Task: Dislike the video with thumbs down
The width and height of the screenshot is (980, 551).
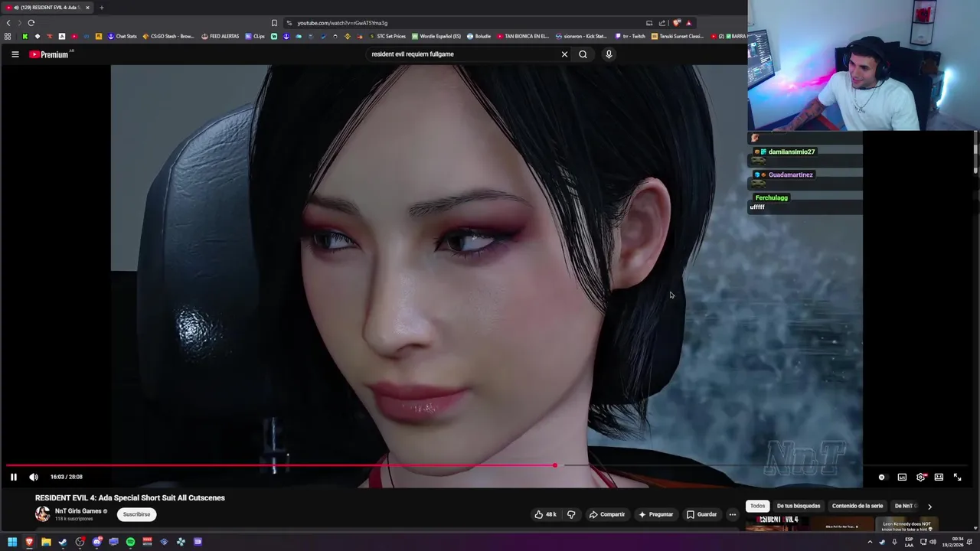Action: pos(571,514)
